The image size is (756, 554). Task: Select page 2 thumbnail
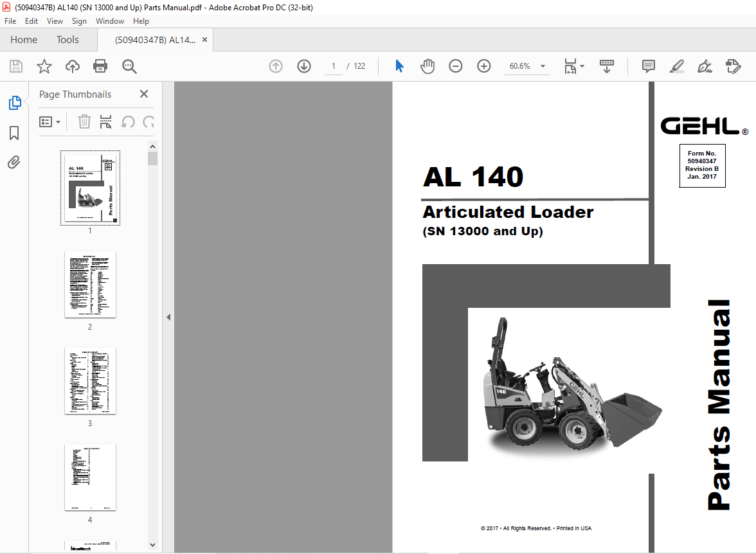pos(90,285)
